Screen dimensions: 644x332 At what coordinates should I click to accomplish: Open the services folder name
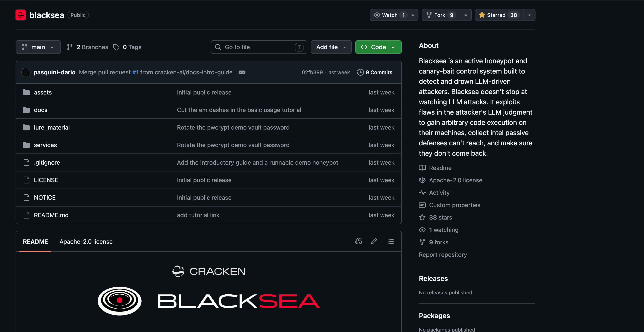tap(45, 145)
